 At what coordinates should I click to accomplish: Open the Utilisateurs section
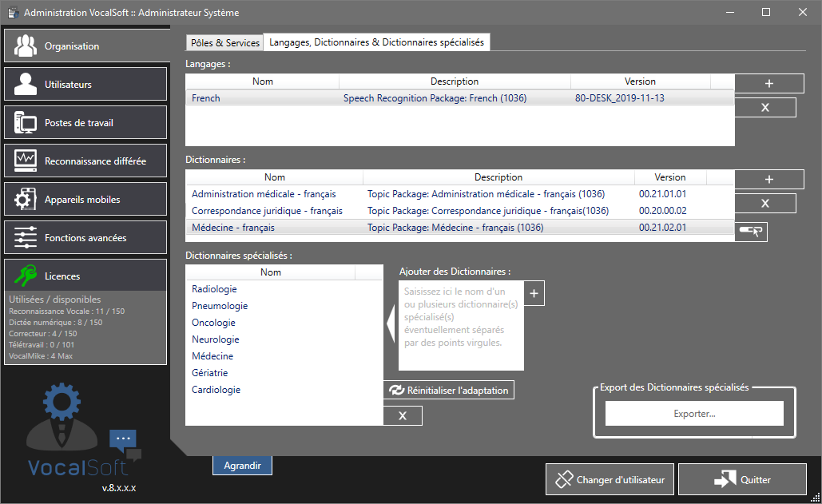click(85, 85)
